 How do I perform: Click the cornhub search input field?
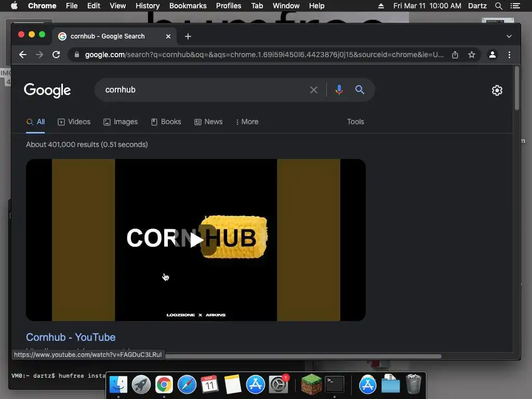point(204,90)
